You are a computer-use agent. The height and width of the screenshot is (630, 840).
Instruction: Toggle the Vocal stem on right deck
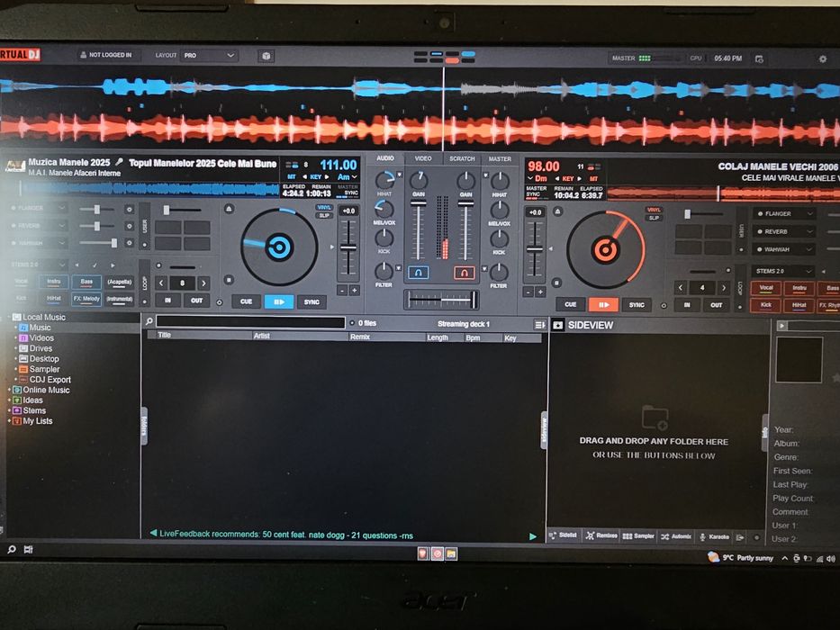[x=766, y=288]
